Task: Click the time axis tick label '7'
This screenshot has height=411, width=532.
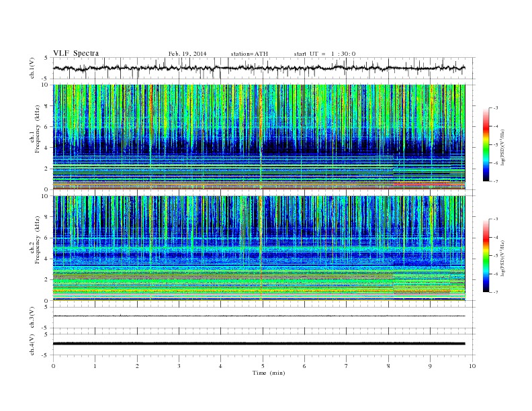Action: pyautogui.click(x=347, y=366)
